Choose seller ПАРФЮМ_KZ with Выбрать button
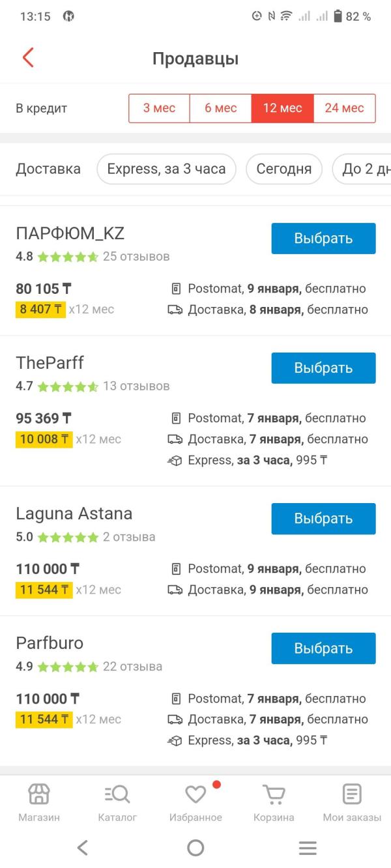The image size is (391, 868). 323,239
